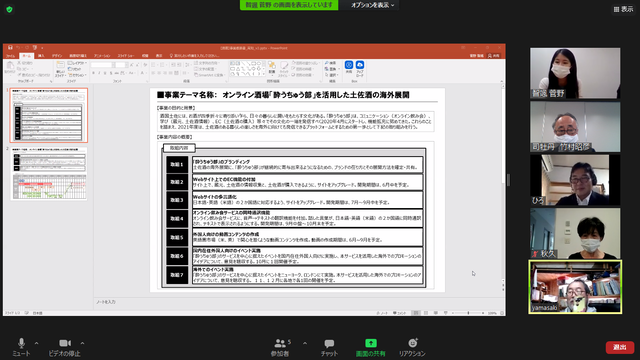Click the Arrange button
This screenshot has width=640, height=360.
coord(272,69)
